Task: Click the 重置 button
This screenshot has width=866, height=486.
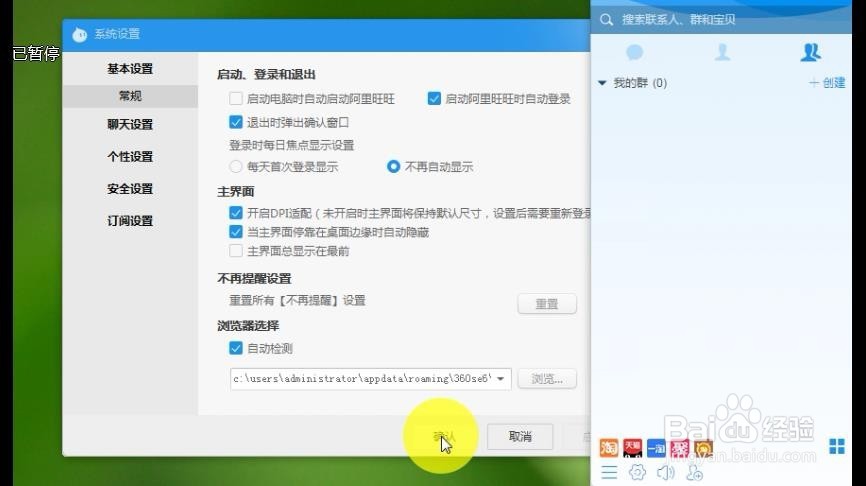Action: coord(547,304)
